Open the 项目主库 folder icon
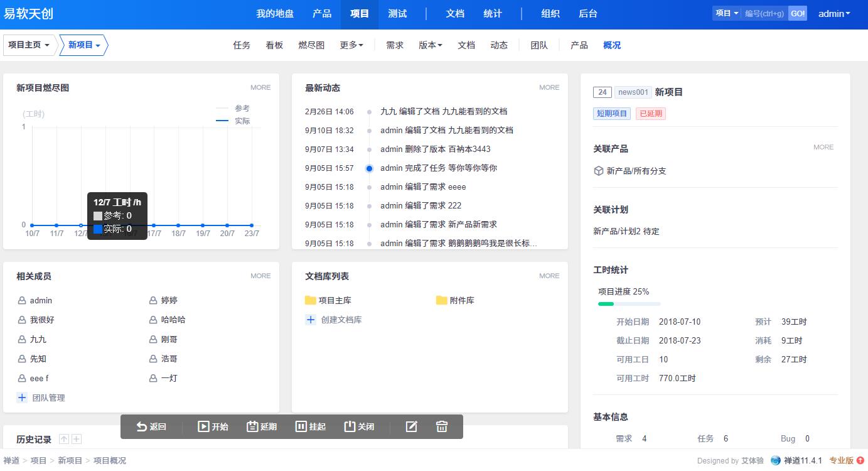Image resolution: width=868 pixels, height=471 pixels. pyautogui.click(x=311, y=300)
